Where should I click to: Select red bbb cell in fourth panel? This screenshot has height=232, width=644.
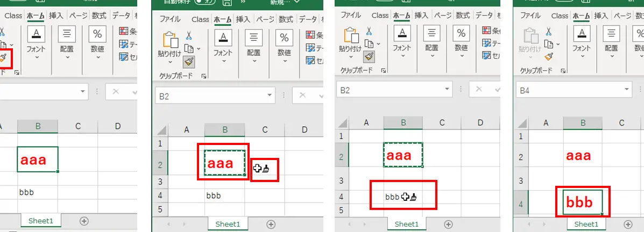point(583,202)
